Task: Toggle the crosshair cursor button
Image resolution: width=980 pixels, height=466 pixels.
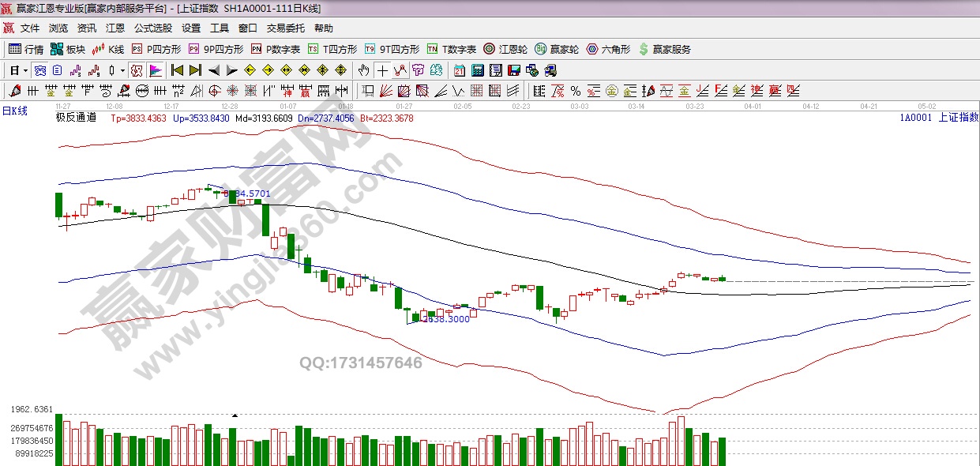Action: pyautogui.click(x=382, y=70)
